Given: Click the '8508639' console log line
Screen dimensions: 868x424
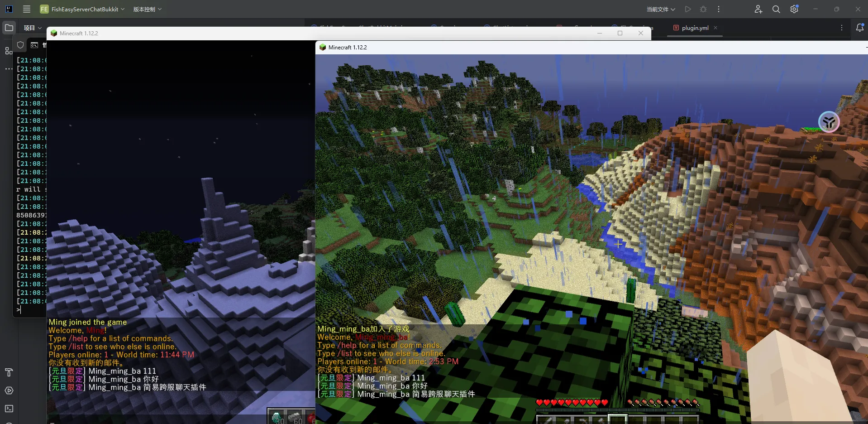Looking at the screenshot, I should coord(31,215).
